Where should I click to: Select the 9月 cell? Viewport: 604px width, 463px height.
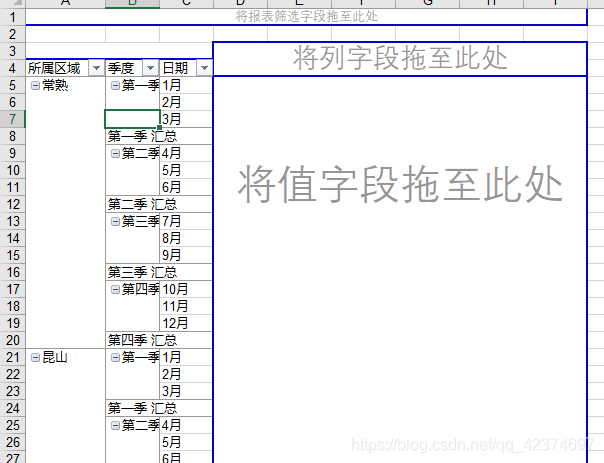click(x=186, y=255)
